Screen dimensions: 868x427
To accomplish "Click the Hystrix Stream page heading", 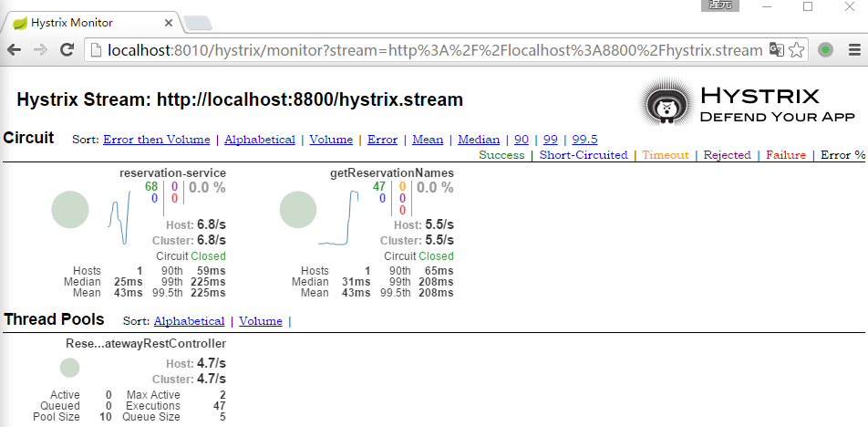I will point(240,99).
